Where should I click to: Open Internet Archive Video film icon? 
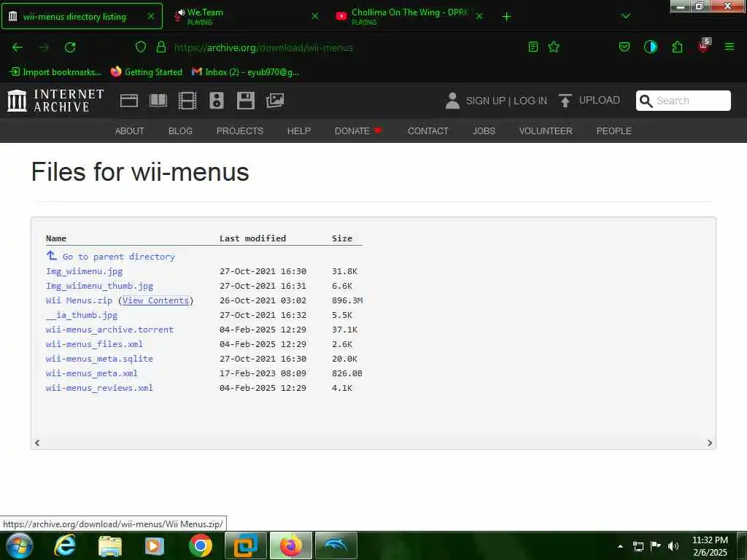pos(187,101)
